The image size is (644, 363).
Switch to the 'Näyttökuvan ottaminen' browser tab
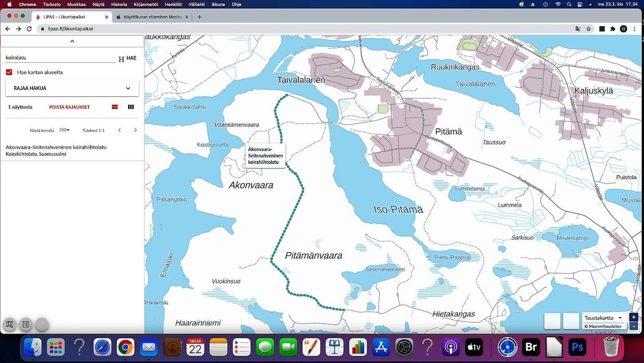[149, 17]
